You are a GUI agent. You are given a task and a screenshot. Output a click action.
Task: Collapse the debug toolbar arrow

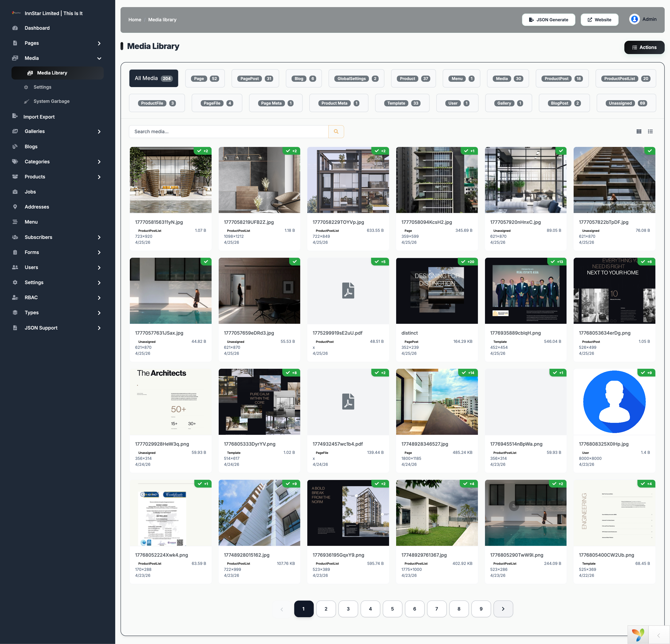click(x=659, y=635)
